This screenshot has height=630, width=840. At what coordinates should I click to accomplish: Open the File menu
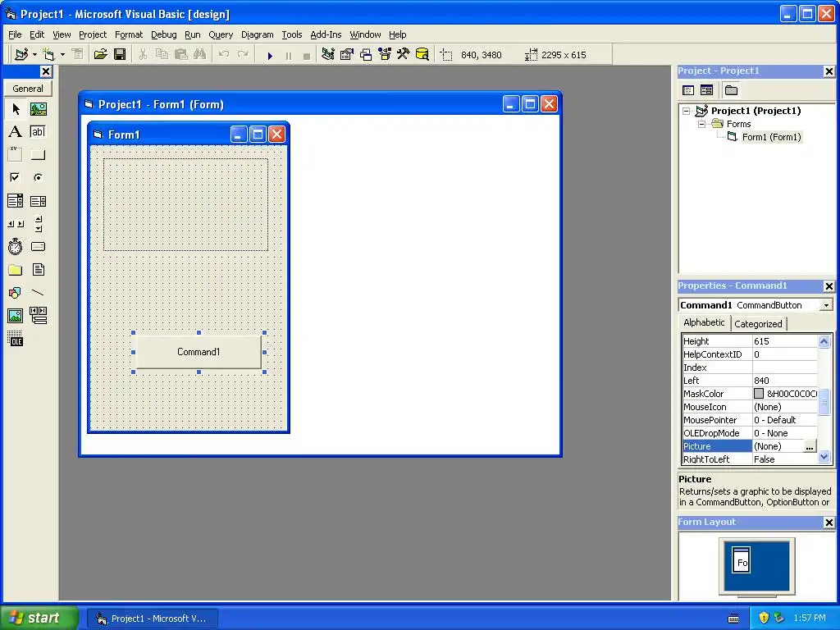coord(15,34)
